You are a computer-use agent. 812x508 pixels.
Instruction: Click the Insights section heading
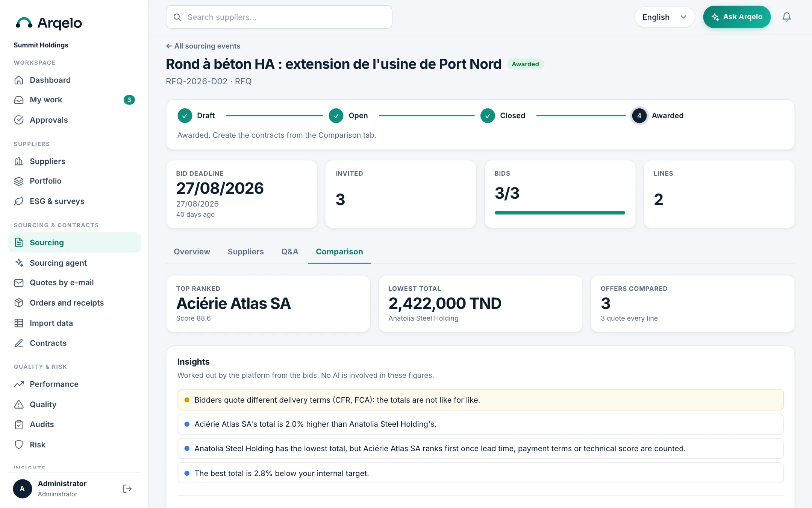pos(193,362)
